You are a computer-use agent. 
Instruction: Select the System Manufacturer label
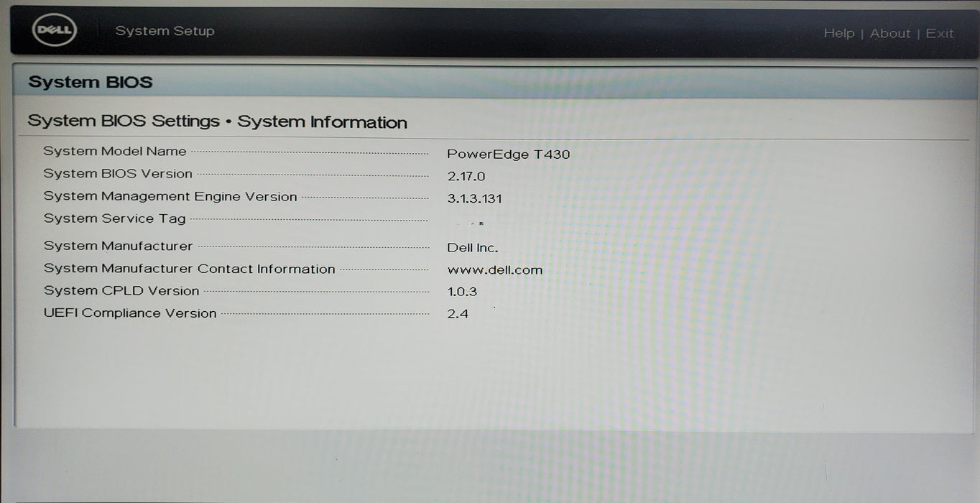pos(118,246)
